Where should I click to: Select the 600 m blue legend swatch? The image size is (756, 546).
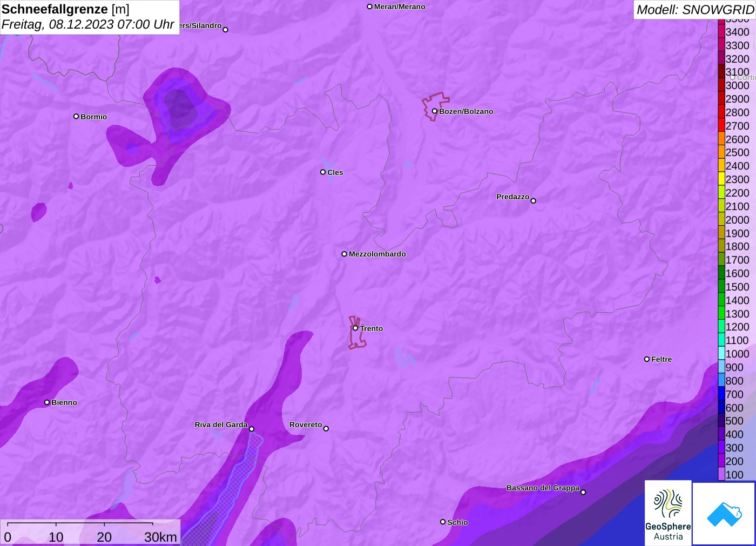(x=721, y=408)
